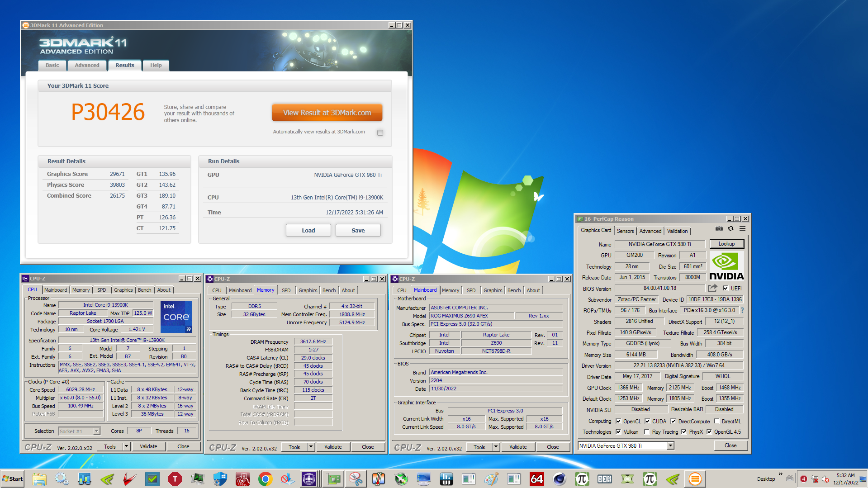Click the Bus Interface question mark icon
This screenshot has width=868, height=488.
pos(742,310)
